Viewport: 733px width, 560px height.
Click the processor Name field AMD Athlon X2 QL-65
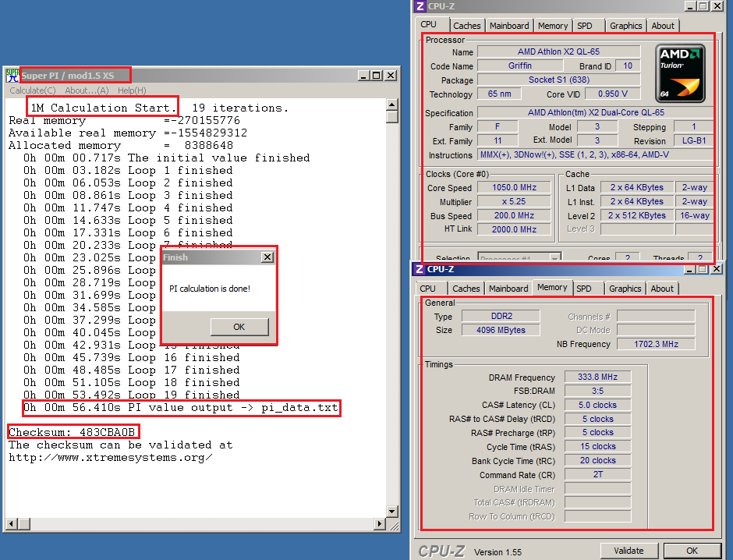pos(558,52)
